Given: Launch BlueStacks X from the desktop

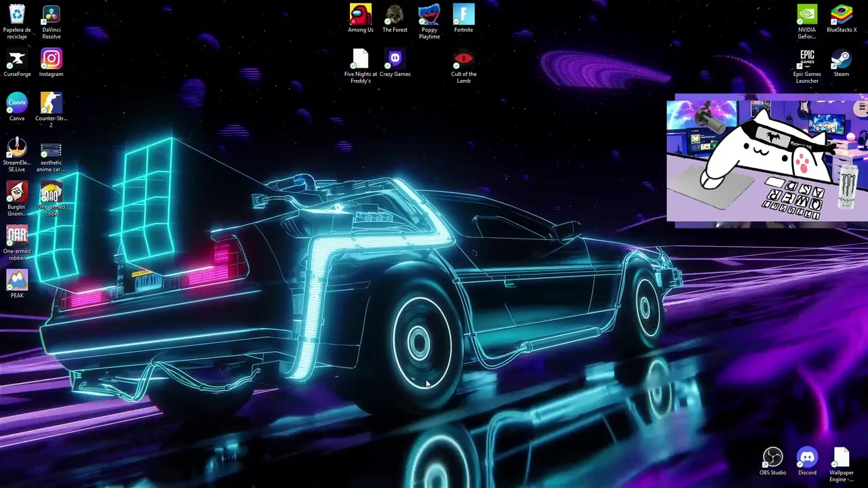Looking at the screenshot, I should (842, 18).
